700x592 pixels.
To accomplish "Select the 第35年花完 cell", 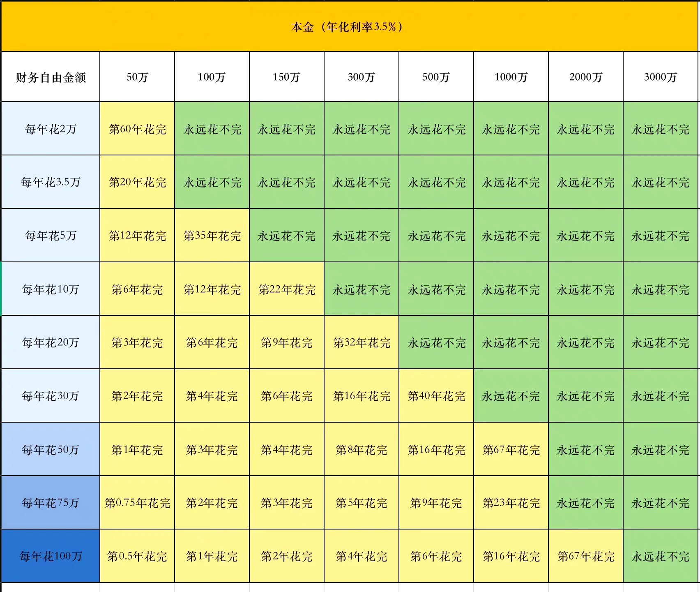I will (212, 236).
